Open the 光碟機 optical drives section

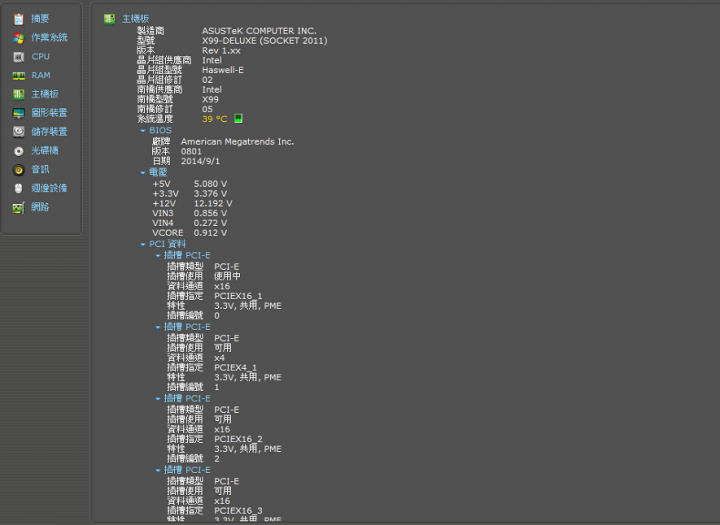(45, 151)
